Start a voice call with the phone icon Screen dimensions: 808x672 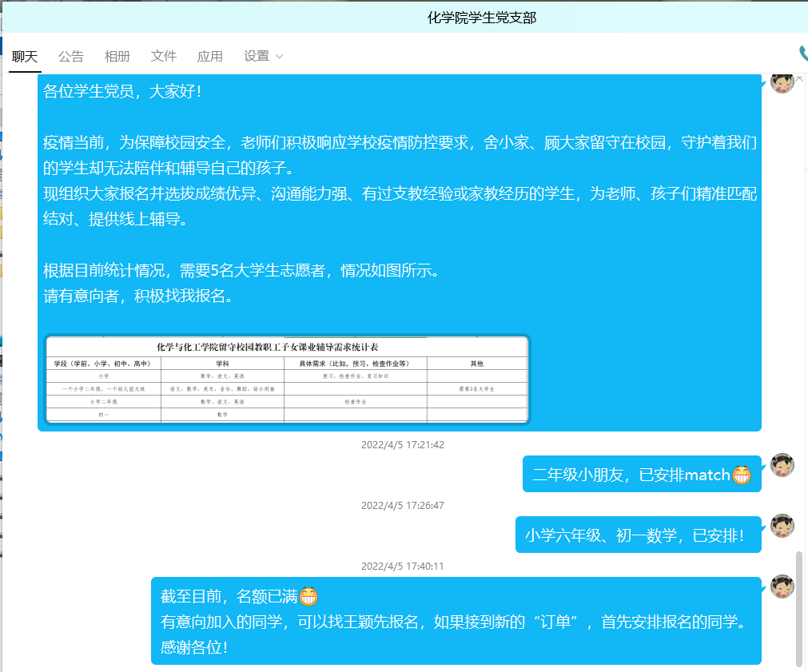coord(802,54)
